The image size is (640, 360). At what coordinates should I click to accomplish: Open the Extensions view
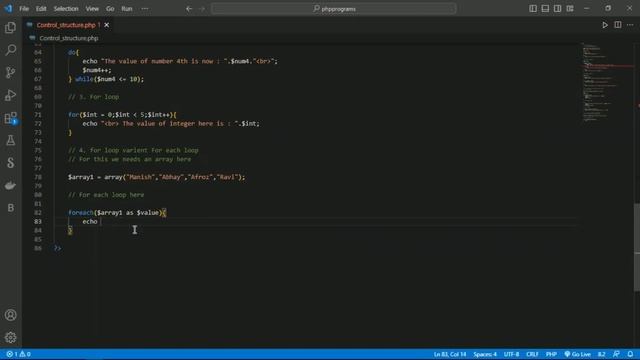(11, 118)
